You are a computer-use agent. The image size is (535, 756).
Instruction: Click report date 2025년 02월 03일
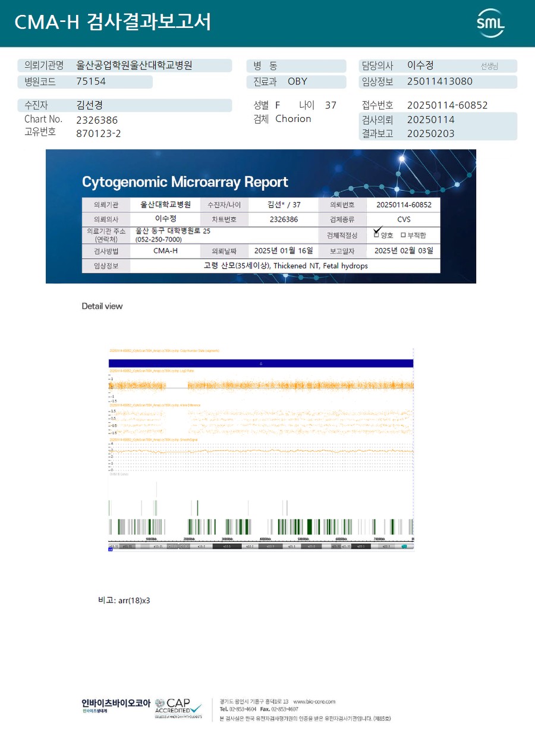pyautogui.click(x=404, y=250)
